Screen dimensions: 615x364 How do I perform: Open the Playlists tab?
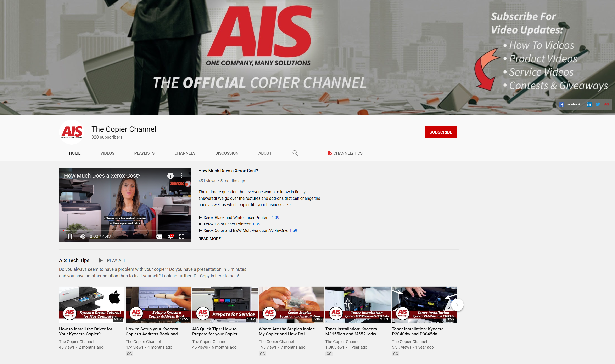coord(144,153)
